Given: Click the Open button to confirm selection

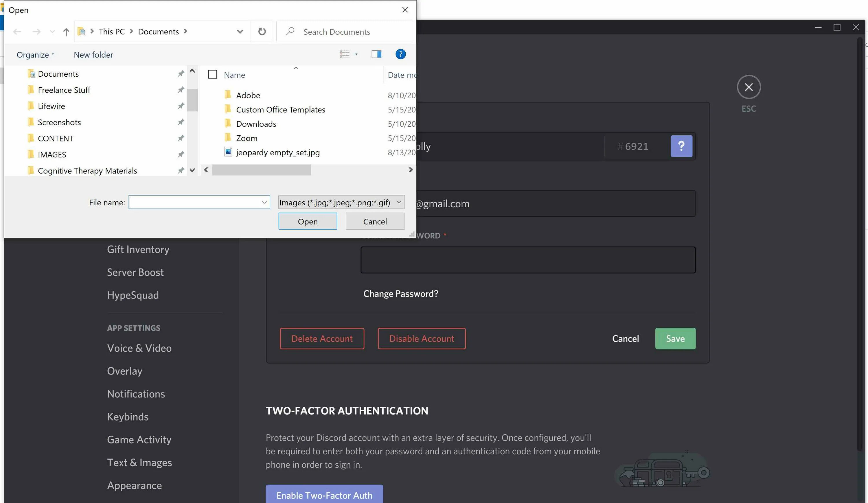Looking at the screenshot, I should (308, 221).
